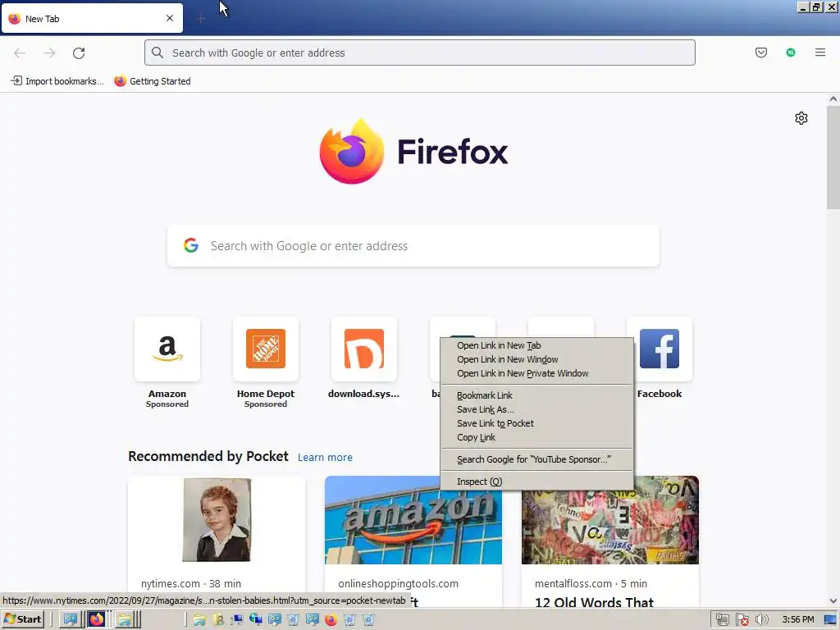Search Google for YouTube Sponsor... entry
This screenshot has height=630, width=840.
click(536, 459)
